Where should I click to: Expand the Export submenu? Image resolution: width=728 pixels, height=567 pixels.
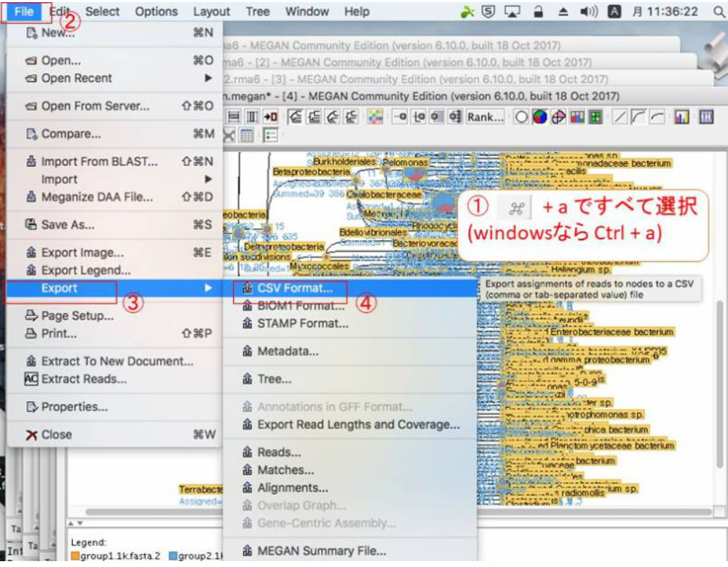[115, 288]
